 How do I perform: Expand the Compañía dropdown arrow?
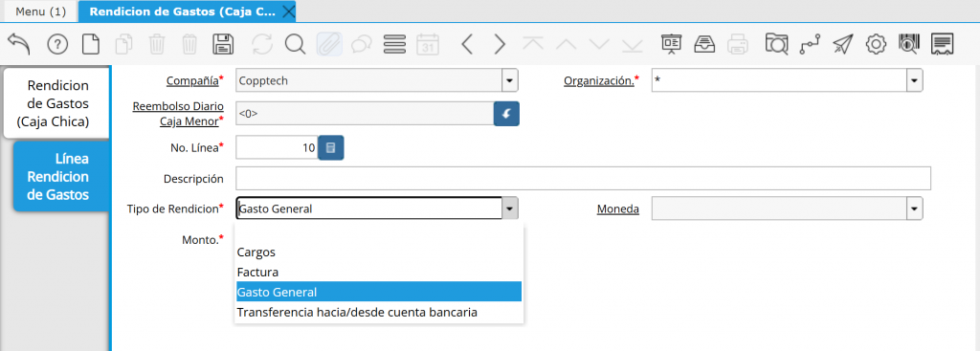click(x=510, y=80)
